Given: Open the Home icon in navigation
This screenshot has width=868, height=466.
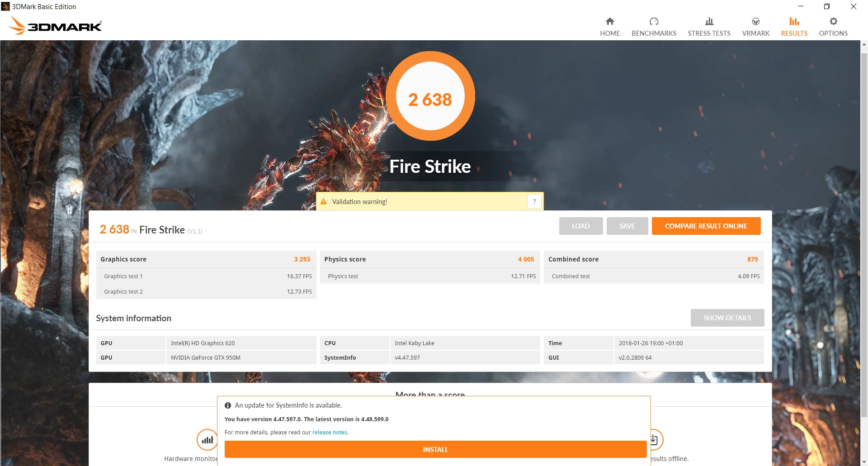Looking at the screenshot, I should [x=610, y=21].
